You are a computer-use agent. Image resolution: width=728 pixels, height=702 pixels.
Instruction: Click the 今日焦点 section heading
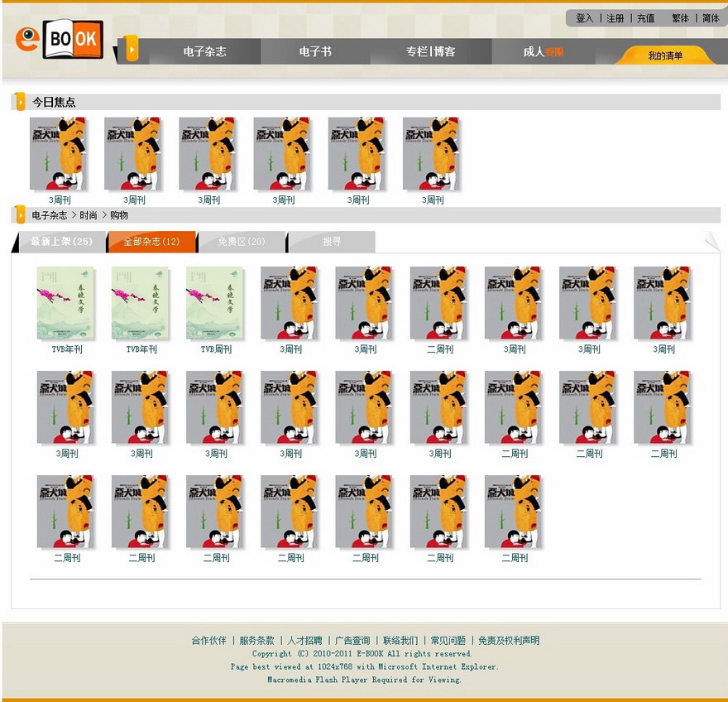[54, 102]
